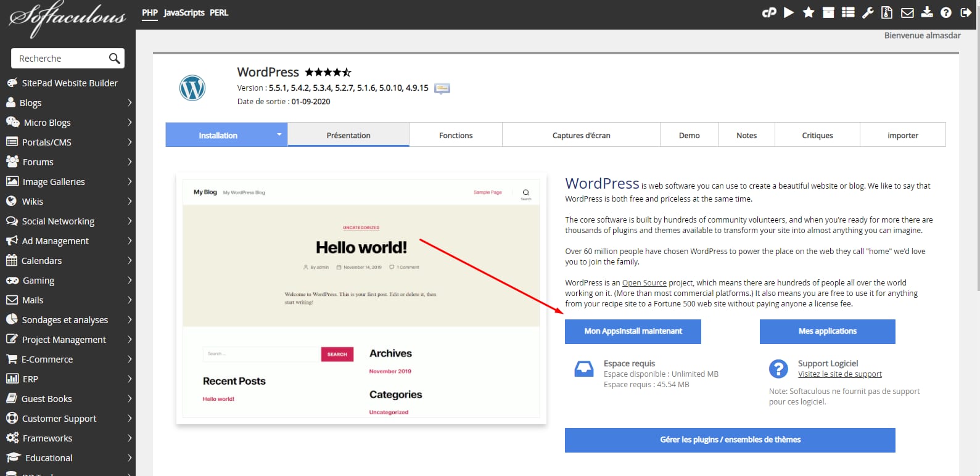
Task: Expand the Portals/CMS chevron
Action: pyautogui.click(x=130, y=142)
